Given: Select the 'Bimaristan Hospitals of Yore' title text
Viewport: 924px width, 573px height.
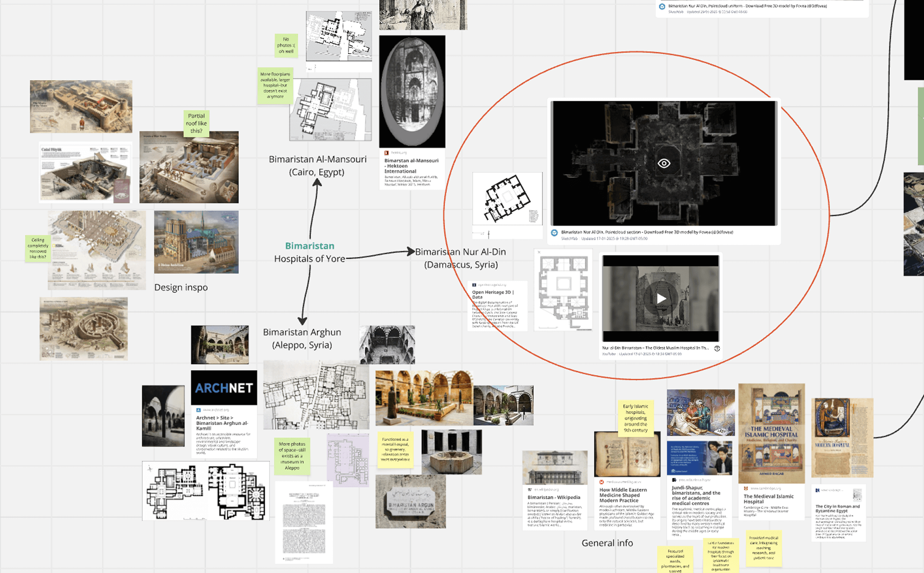Looking at the screenshot, I should (x=310, y=252).
